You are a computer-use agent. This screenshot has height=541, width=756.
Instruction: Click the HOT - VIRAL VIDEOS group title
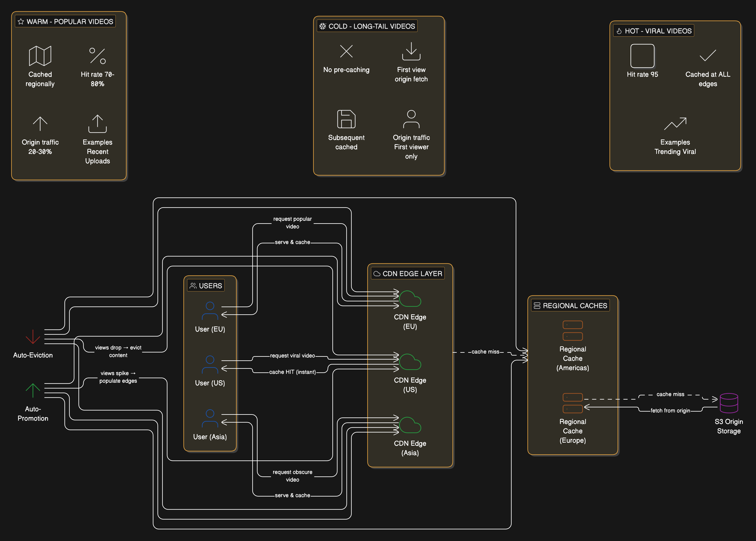pos(653,31)
